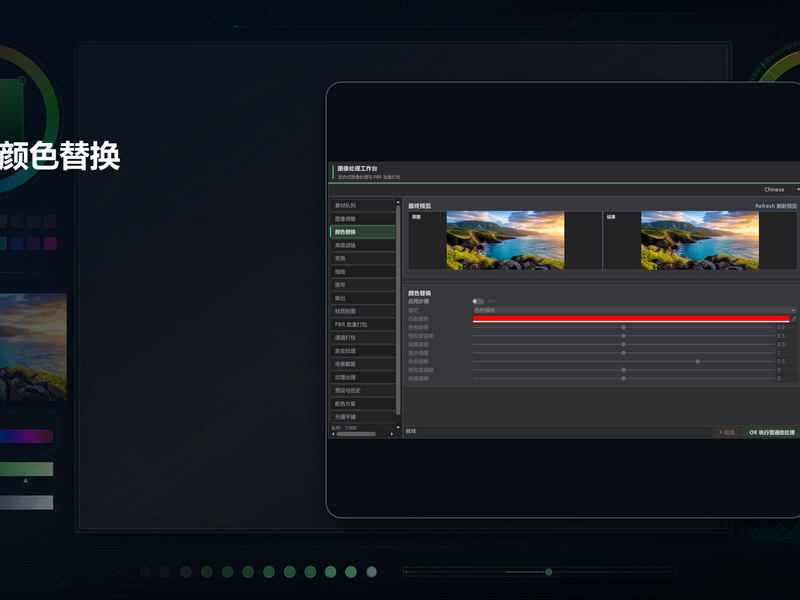
Task: Click the sidebar vertical scrollbar
Action: pyautogui.click(x=398, y=310)
